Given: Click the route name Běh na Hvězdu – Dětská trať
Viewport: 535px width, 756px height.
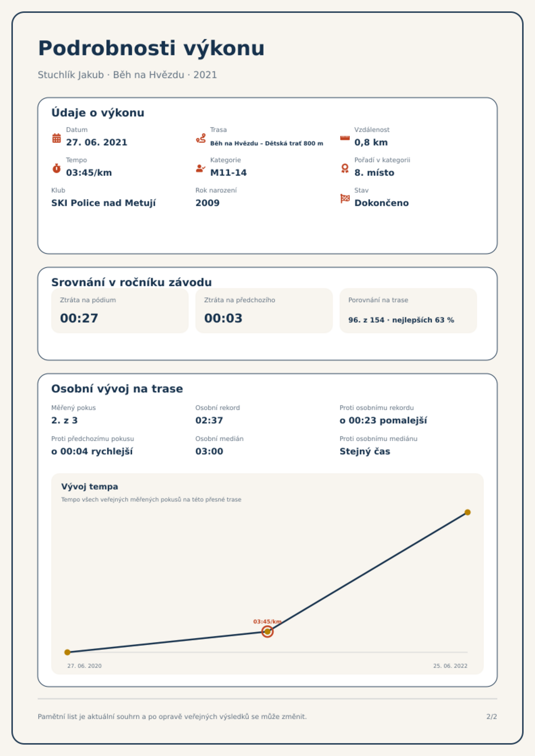Looking at the screenshot, I should (x=255, y=143).
